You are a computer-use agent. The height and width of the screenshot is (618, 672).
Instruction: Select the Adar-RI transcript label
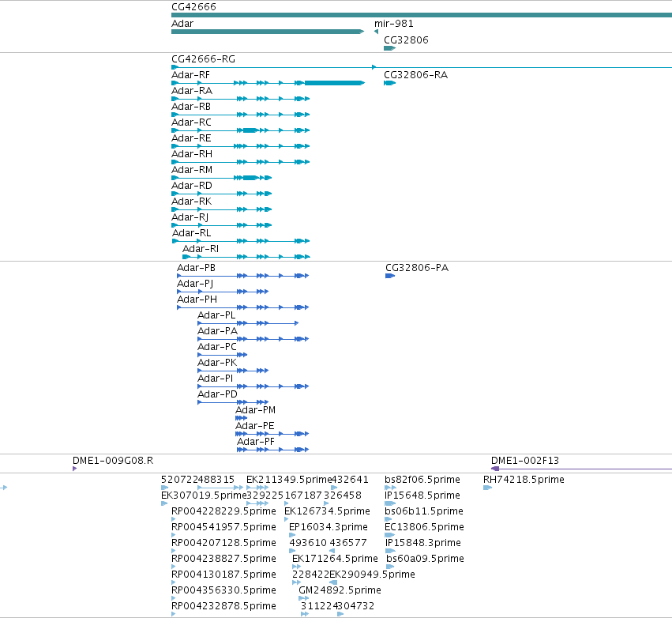point(201,249)
